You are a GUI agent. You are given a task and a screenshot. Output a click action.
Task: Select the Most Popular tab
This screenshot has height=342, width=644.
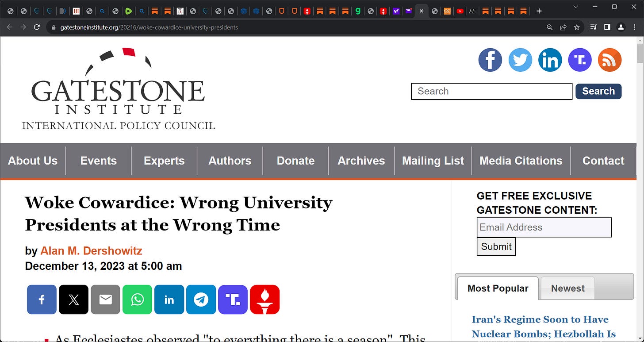click(x=498, y=288)
